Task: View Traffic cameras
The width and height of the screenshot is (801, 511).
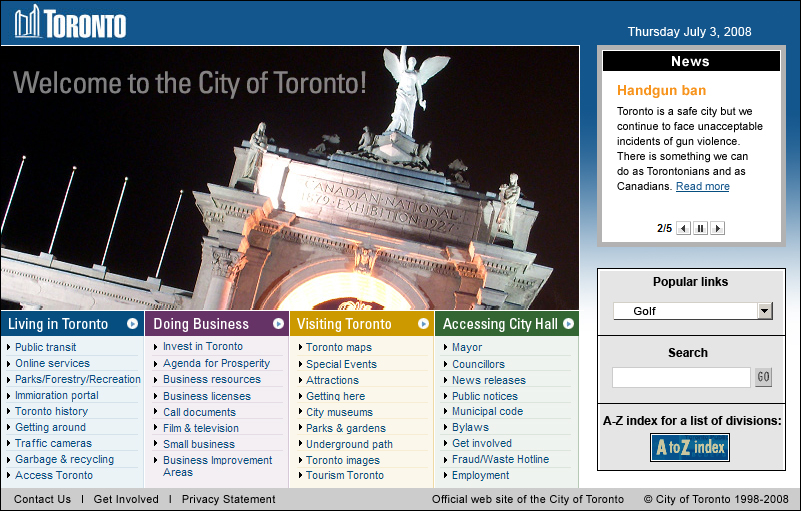Action: (53, 443)
